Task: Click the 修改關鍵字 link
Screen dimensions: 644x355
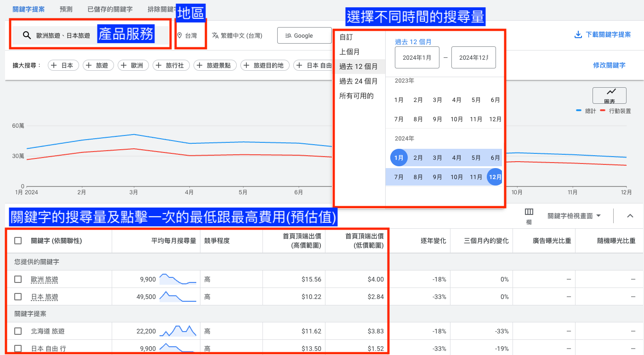Action: point(609,65)
